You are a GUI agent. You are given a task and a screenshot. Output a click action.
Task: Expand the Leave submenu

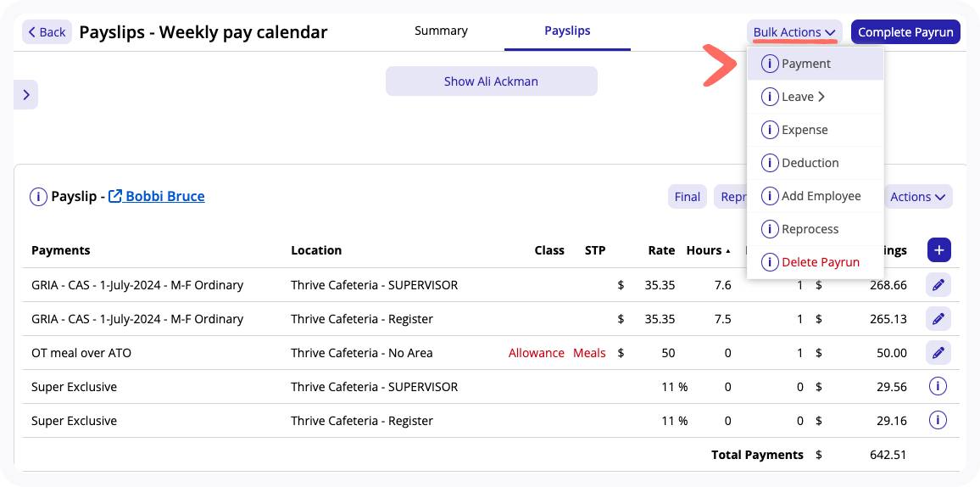[x=803, y=97]
